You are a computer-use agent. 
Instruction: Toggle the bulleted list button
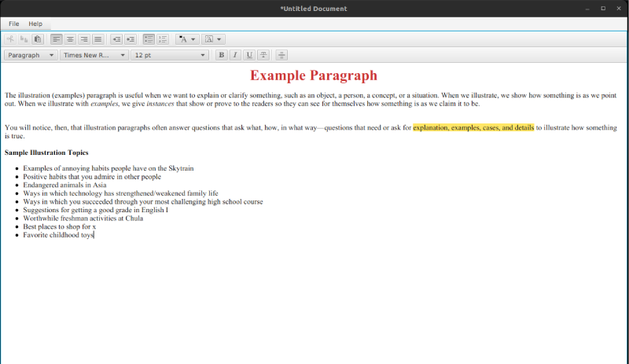pos(149,39)
